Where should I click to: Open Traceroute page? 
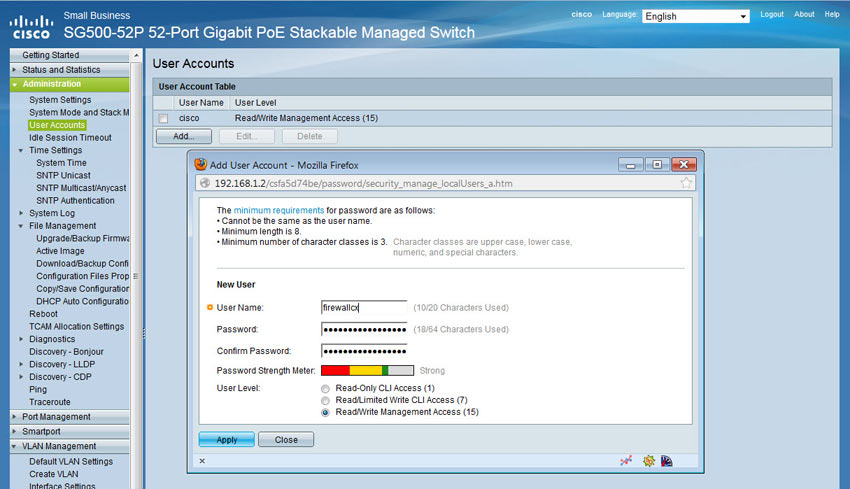click(50, 402)
